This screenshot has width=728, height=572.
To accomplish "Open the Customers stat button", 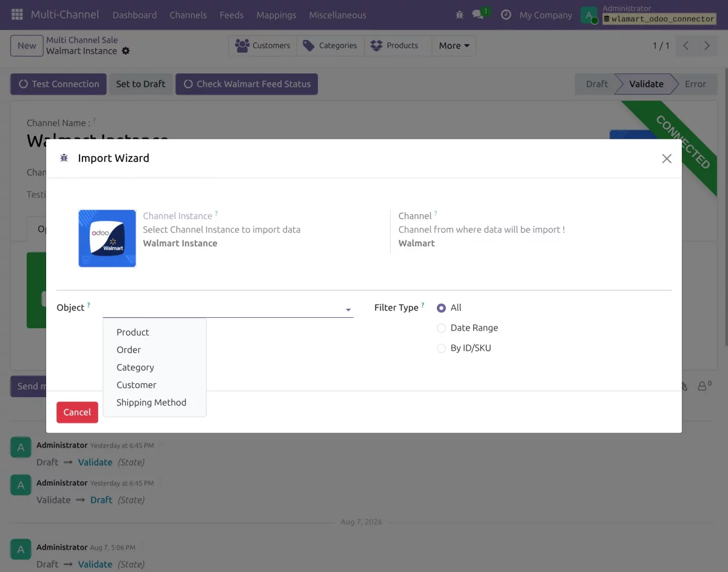I will tap(263, 45).
